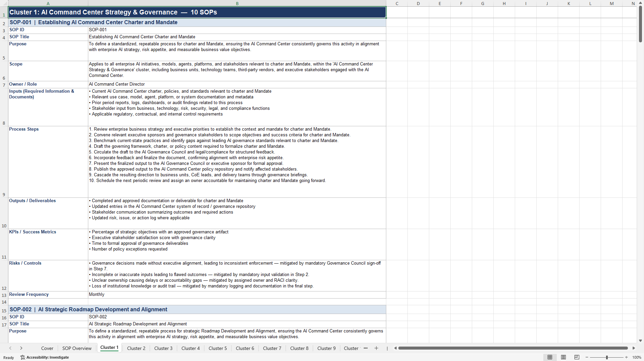Image resolution: width=644 pixels, height=361 pixels.
Task: Click the zoom in plus icon
Action: coord(626,357)
